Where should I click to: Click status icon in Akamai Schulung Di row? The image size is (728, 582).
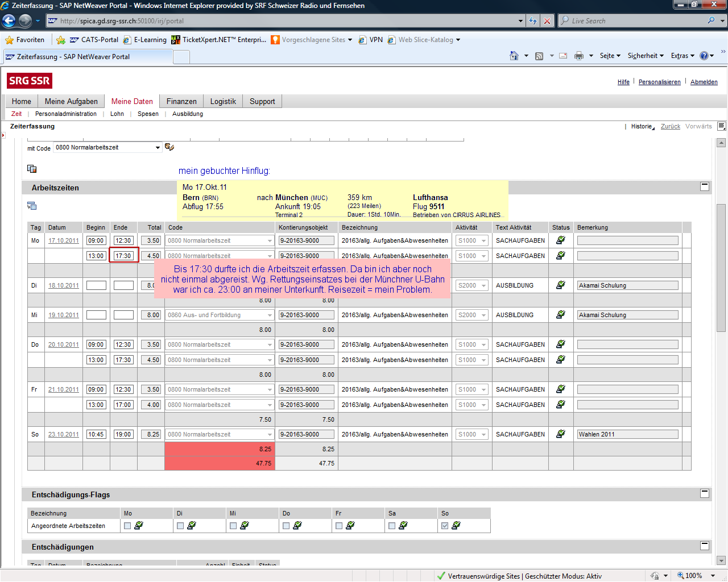561,285
